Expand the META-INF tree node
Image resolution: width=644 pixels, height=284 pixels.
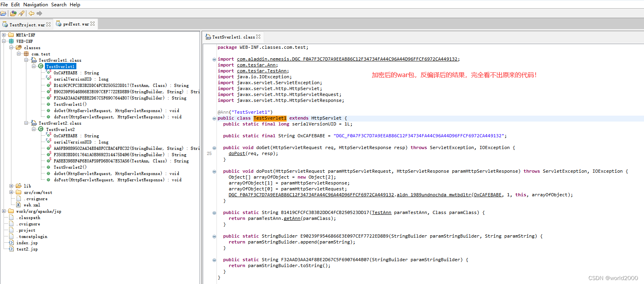(4, 35)
